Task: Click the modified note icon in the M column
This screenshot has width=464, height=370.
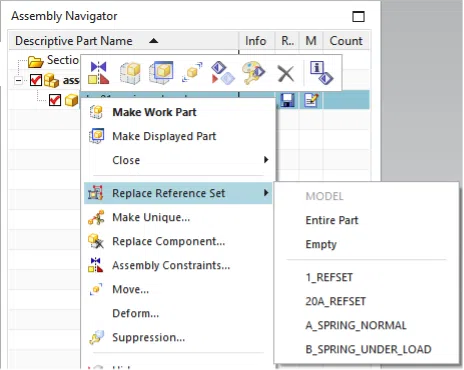Action: click(x=311, y=100)
